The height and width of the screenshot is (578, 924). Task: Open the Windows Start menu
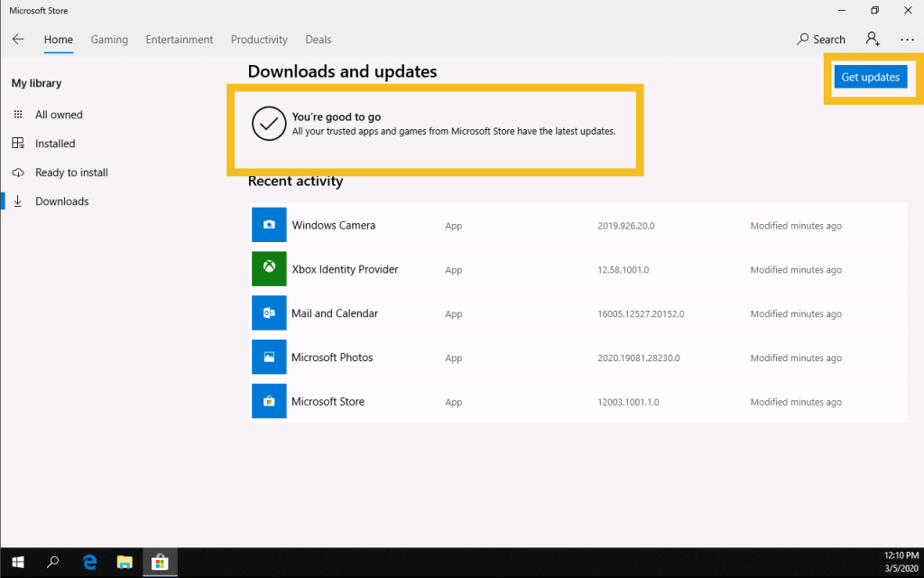pyautogui.click(x=18, y=563)
